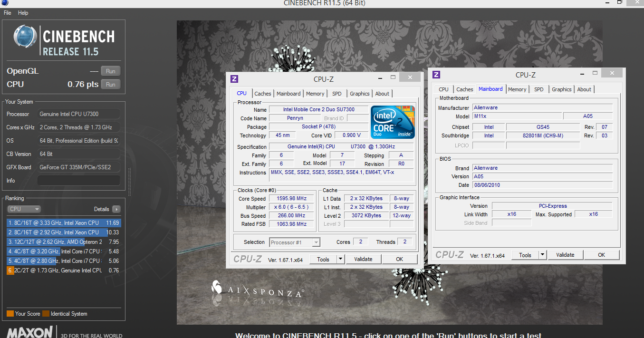Image resolution: width=644 pixels, height=338 pixels.
Task: Click motherboard Model value M11x
Action: tap(517, 116)
